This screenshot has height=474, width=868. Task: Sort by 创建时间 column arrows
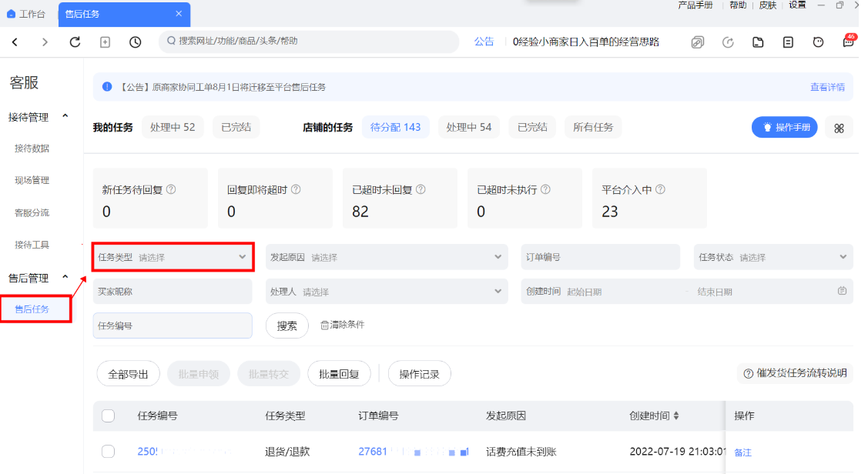pos(676,416)
